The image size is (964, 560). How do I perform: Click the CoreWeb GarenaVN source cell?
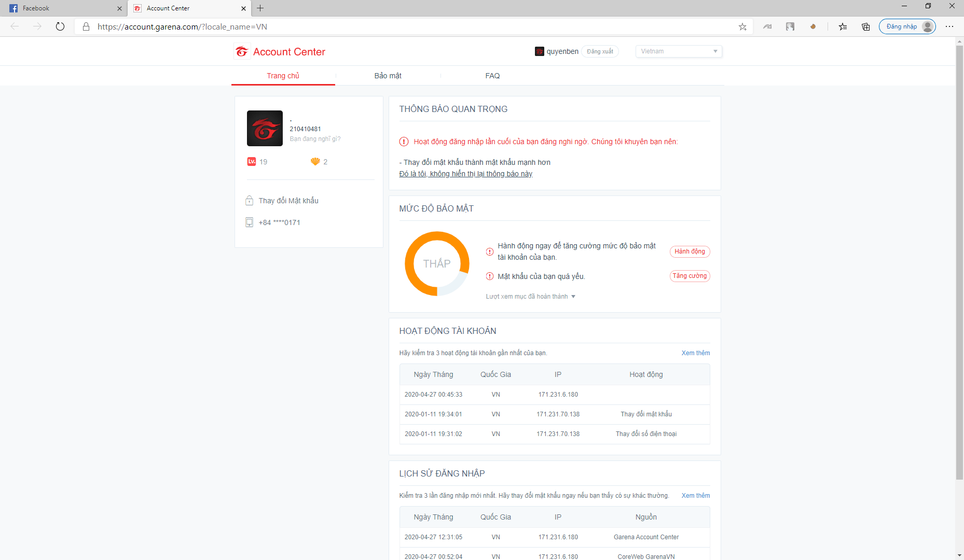(x=646, y=556)
